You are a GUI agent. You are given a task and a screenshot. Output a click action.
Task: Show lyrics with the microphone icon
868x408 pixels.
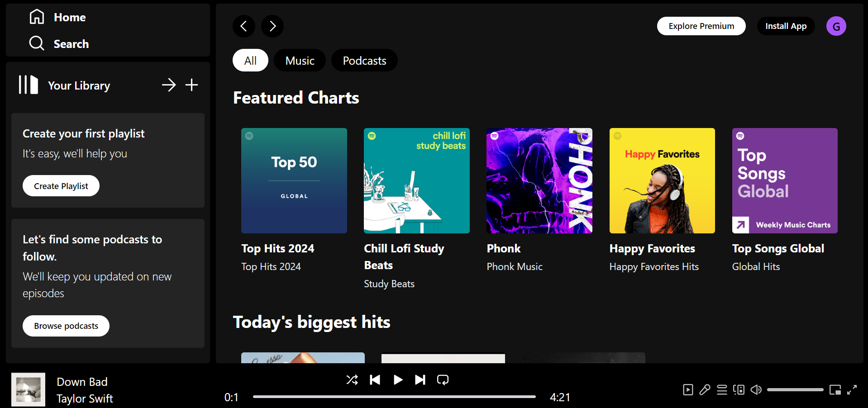[x=705, y=389]
